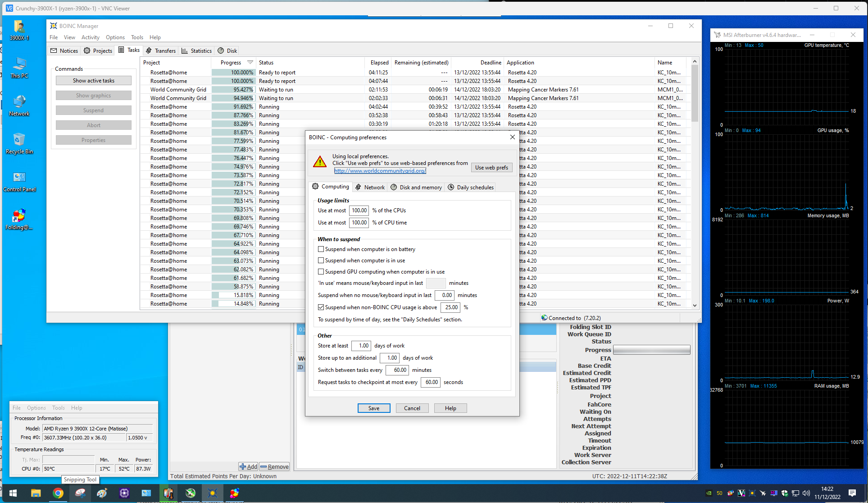Open the Folding@home desktop shortcut
Image resolution: width=868 pixels, height=503 pixels.
[x=19, y=219]
